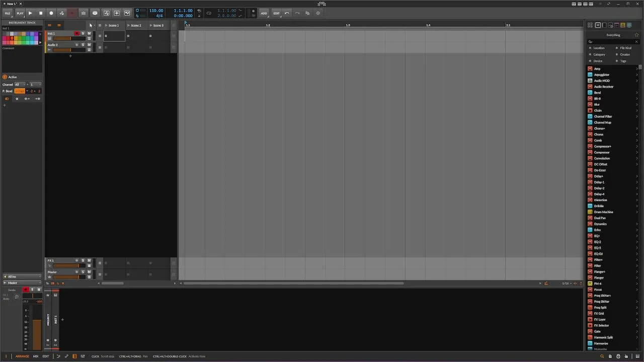644x362 pixels.
Task: Toggle the automation write button in transport
Action: click(61, 13)
